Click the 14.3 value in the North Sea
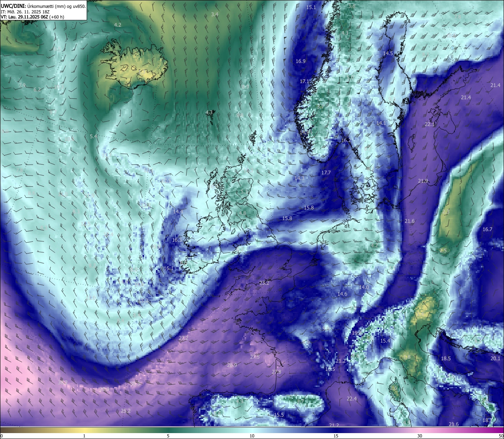The width and height of the screenshot is (504, 439). pyautogui.click(x=300, y=178)
